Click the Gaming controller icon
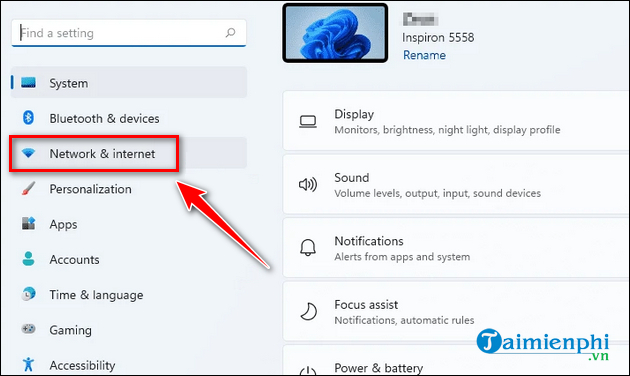630x376 pixels. [x=28, y=329]
